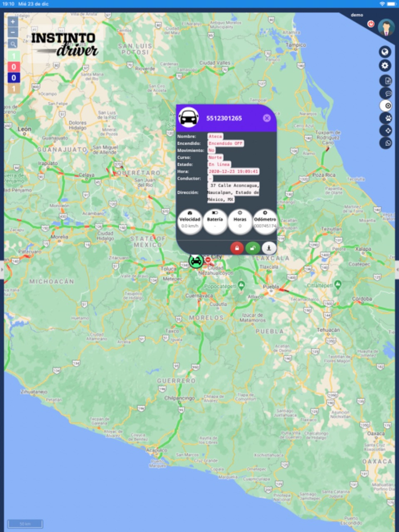
Task: Open the settings gear button
Action: (385, 66)
